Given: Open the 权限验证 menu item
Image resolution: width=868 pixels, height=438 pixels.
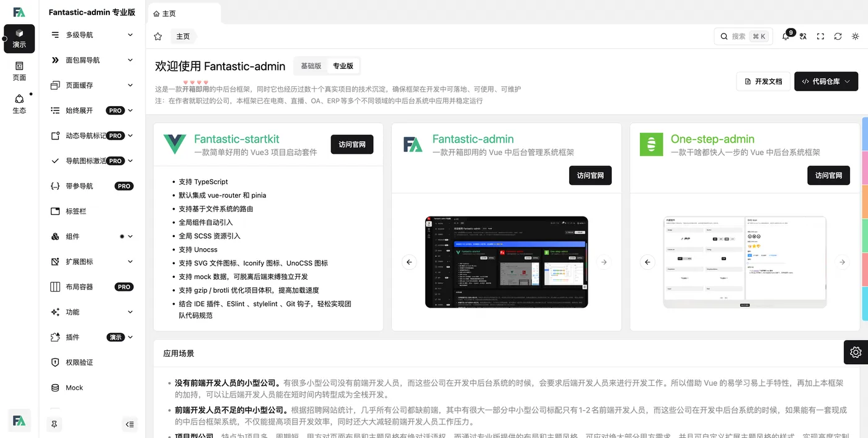Looking at the screenshot, I should [92, 362].
